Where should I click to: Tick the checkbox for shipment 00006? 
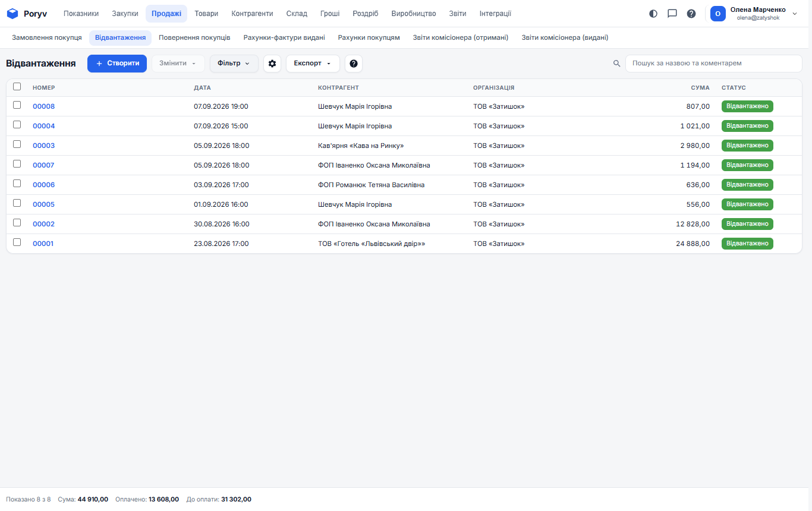(17, 184)
